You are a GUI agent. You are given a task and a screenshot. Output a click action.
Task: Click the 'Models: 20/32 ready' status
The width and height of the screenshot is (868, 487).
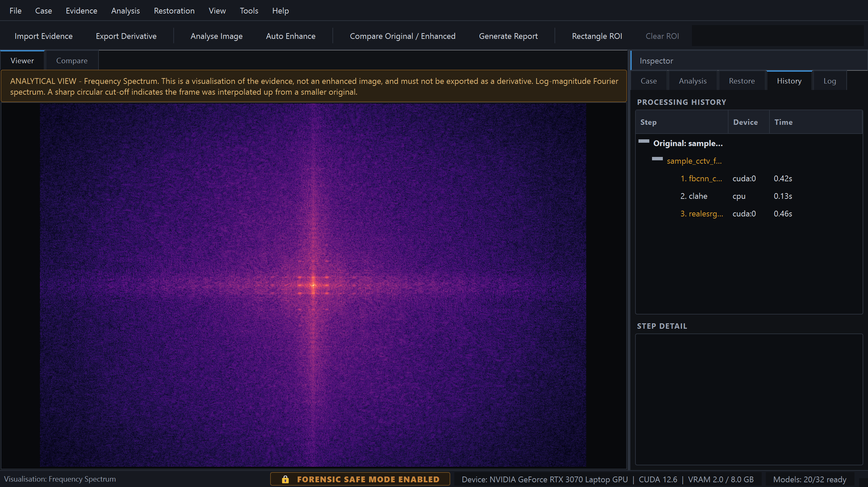tap(810, 480)
